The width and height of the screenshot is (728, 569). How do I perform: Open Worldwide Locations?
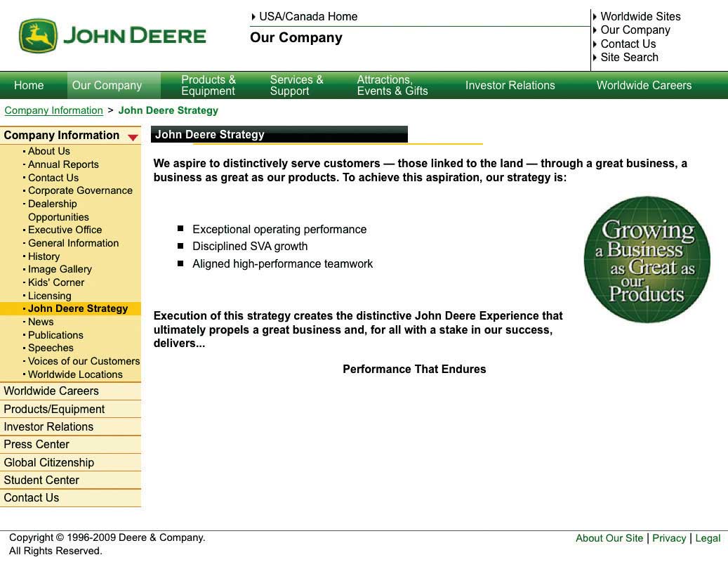point(75,375)
